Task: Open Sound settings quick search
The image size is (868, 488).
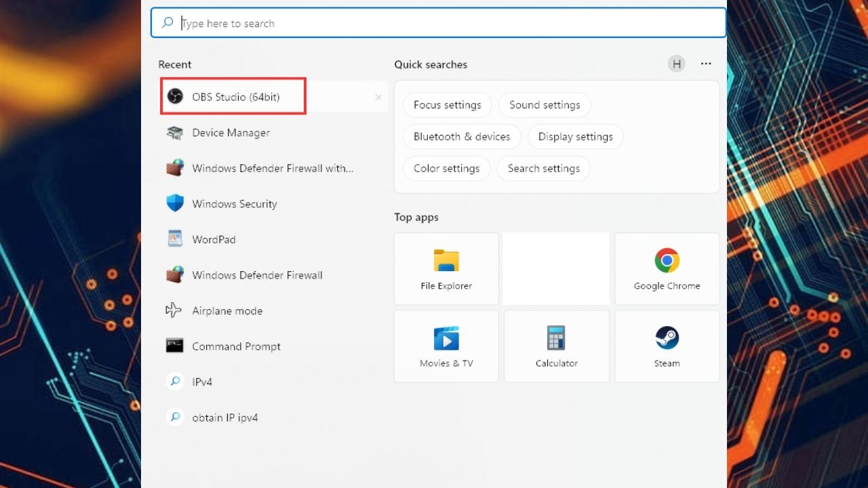Action: pyautogui.click(x=544, y=104)
